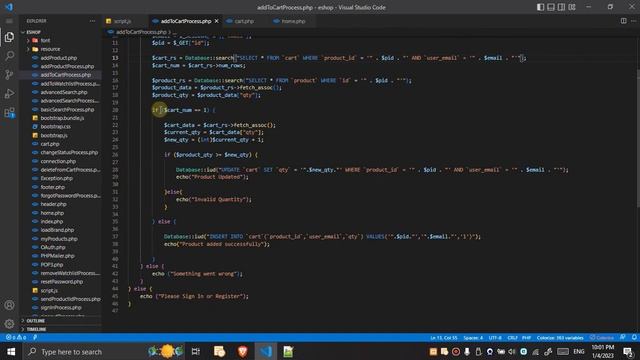The height and width of the screenshot is (360, 640).
Task: Open index.php in explorer
Action: (51, 221)
